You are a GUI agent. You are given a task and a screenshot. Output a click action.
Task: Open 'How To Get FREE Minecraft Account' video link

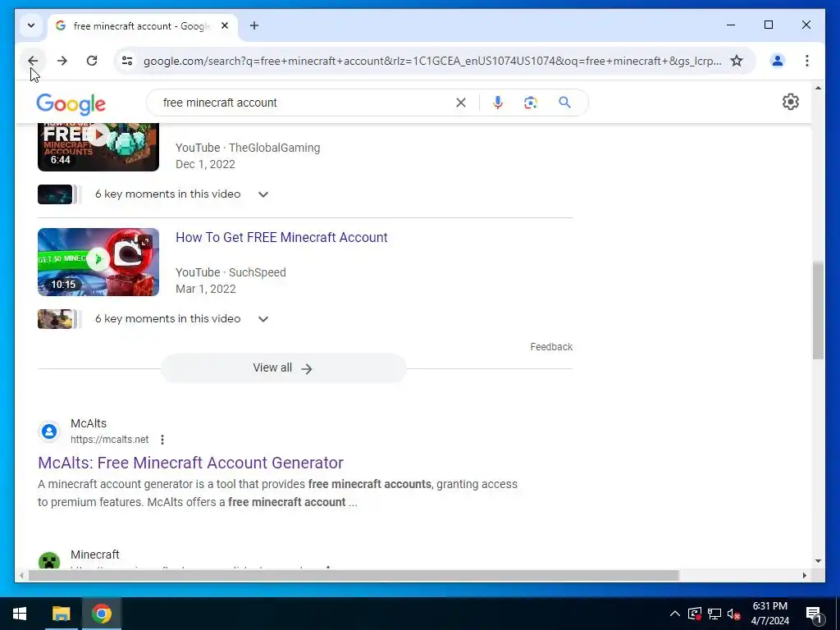(x=281, y=237)
